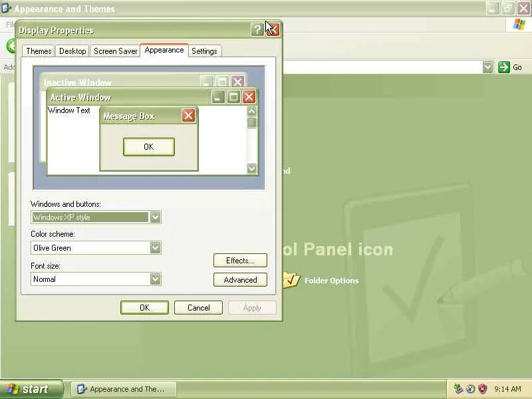Viewport: 532px width, 399px height.
Task: Click the Folder Options icon
Action: pyautogui.click(x=291, y=280)
